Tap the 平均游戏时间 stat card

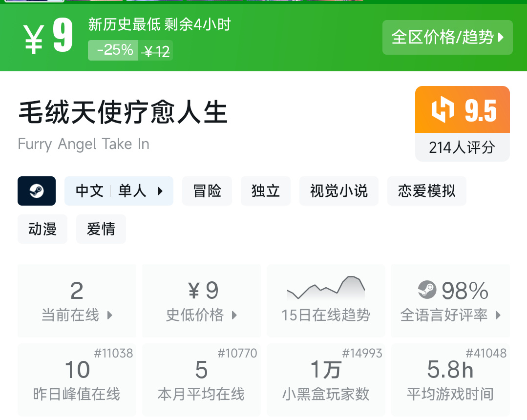point(450,379)
